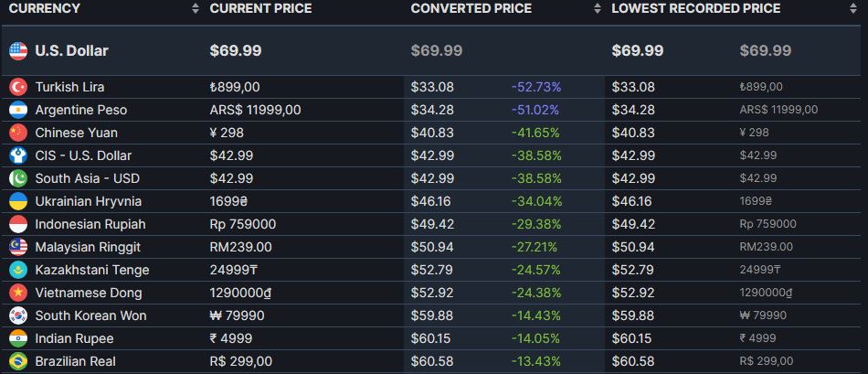The width and height of the screenshot is (868, 374).
Task: Click the Indian flag icon
Action: [17, 338]
